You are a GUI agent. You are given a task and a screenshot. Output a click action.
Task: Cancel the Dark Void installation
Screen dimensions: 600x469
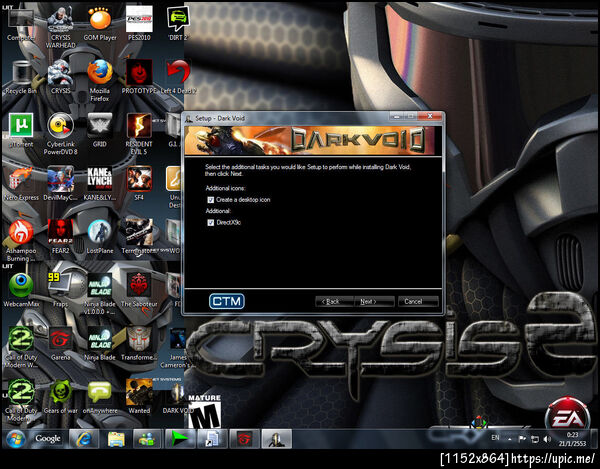(418, 301)
